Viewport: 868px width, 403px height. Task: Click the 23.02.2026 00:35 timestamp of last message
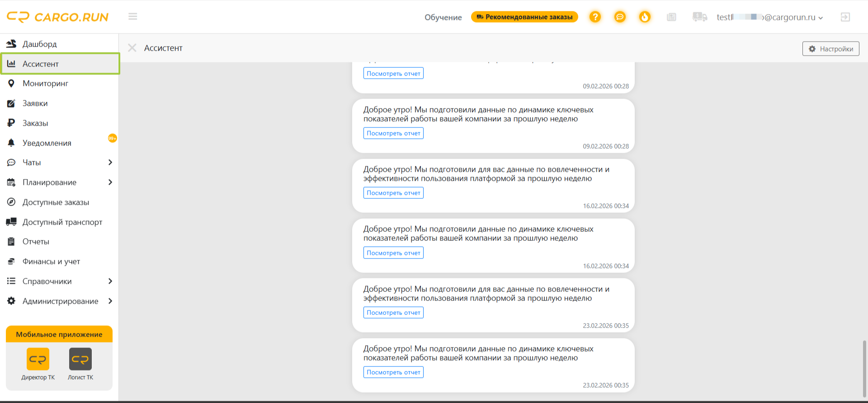(606, 385)
